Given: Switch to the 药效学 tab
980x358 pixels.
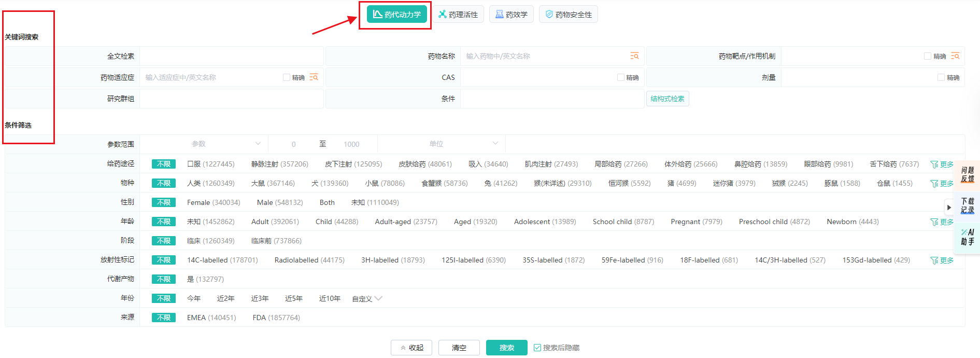Looking at the screenshot, I should coord(512,15).
